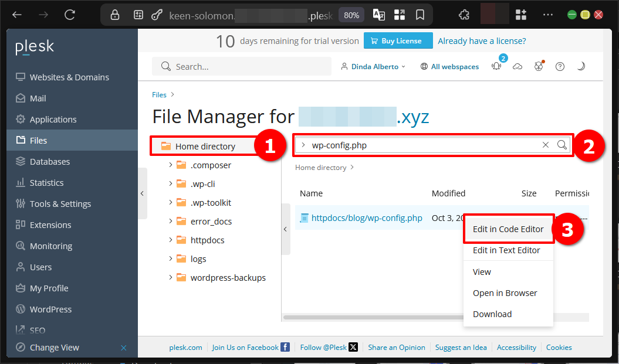Open the Dinda Alberto user dropdown

(x=373, y=66)
